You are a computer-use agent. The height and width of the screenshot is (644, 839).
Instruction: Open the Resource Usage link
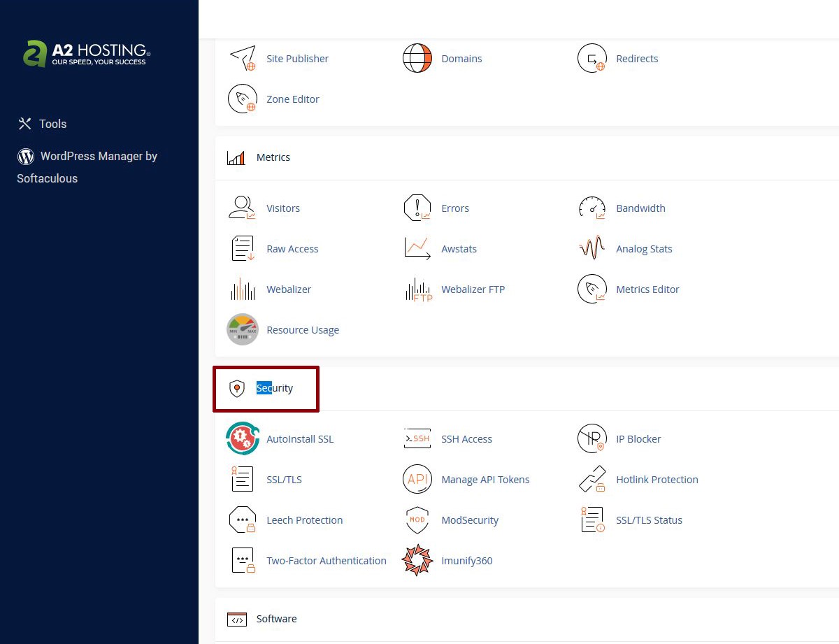coord(303,330)
